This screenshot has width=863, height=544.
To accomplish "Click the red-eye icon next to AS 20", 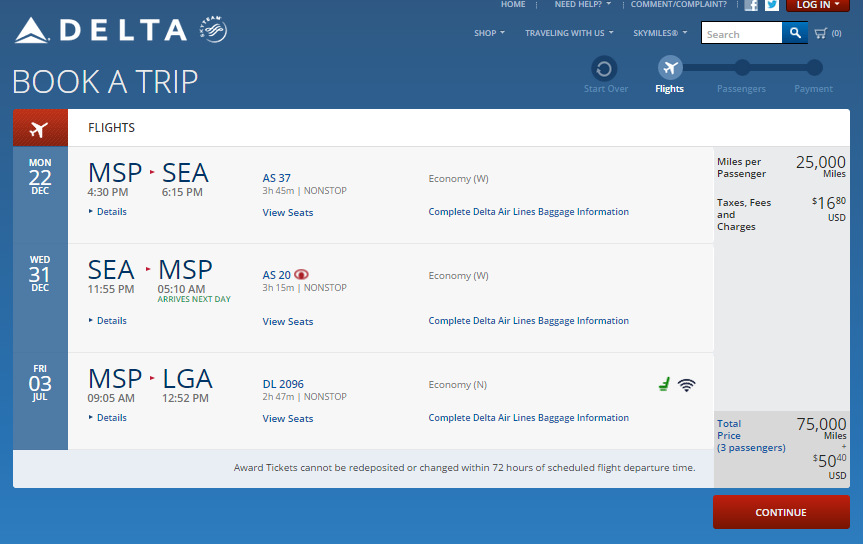I will click(301, 274).
